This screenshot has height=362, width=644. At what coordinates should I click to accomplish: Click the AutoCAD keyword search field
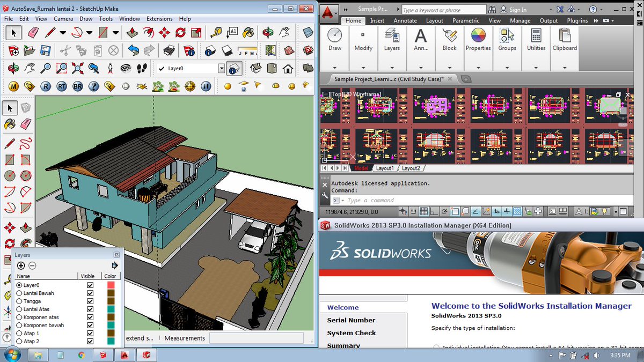[x=443, y=10]
